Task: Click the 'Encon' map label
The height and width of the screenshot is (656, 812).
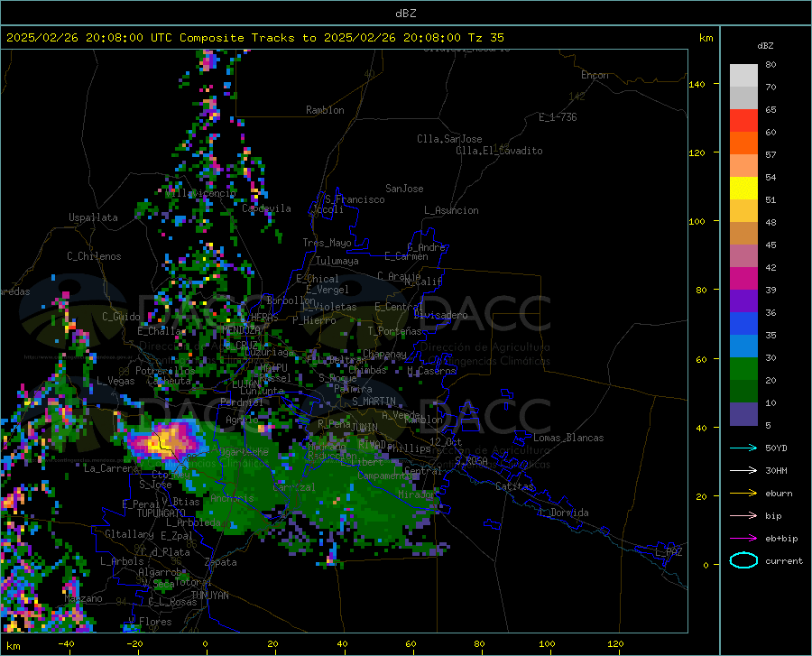Action: tap(595, 75)
